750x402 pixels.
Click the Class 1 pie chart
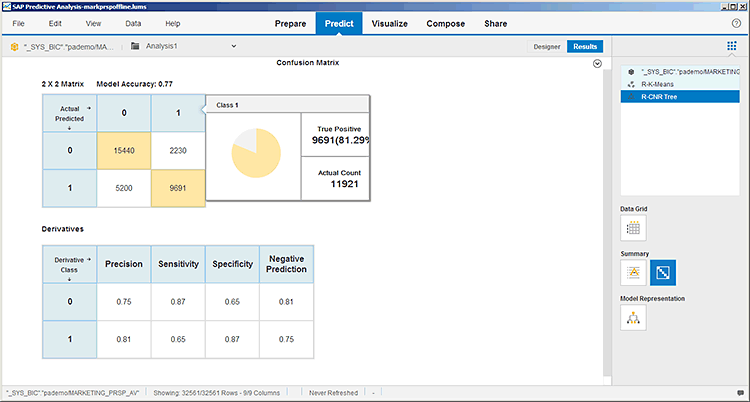click(256, 153)
